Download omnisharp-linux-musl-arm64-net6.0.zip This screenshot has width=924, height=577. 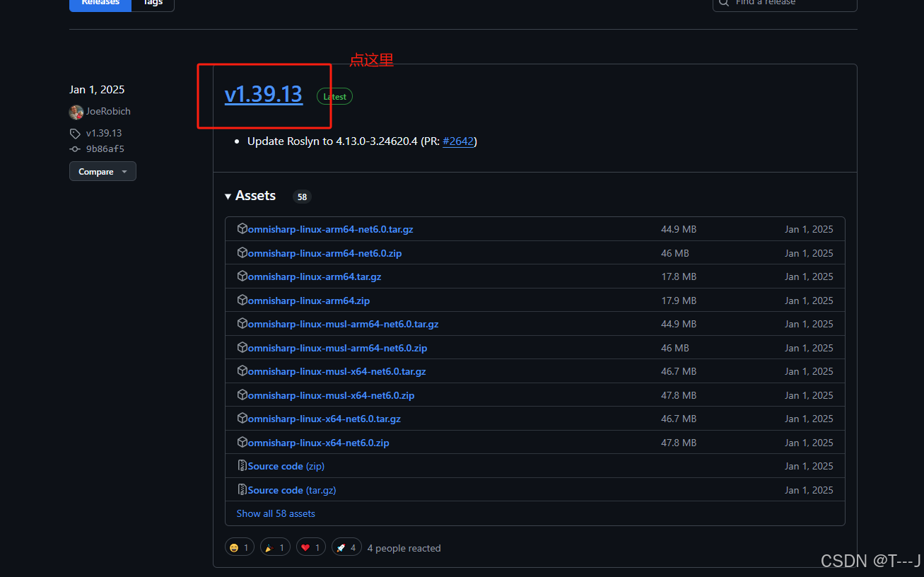click(337, 348)
